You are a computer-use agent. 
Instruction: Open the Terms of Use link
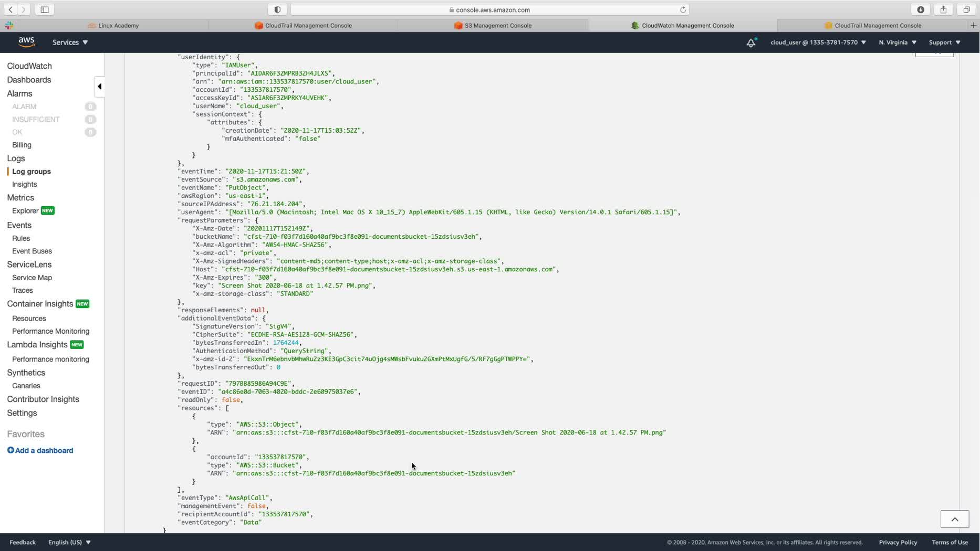point(950,542)
